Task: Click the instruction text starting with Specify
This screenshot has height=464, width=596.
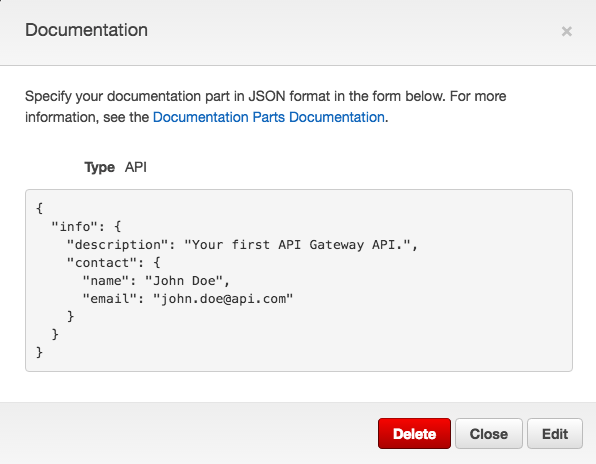Action: coord(265,107)
